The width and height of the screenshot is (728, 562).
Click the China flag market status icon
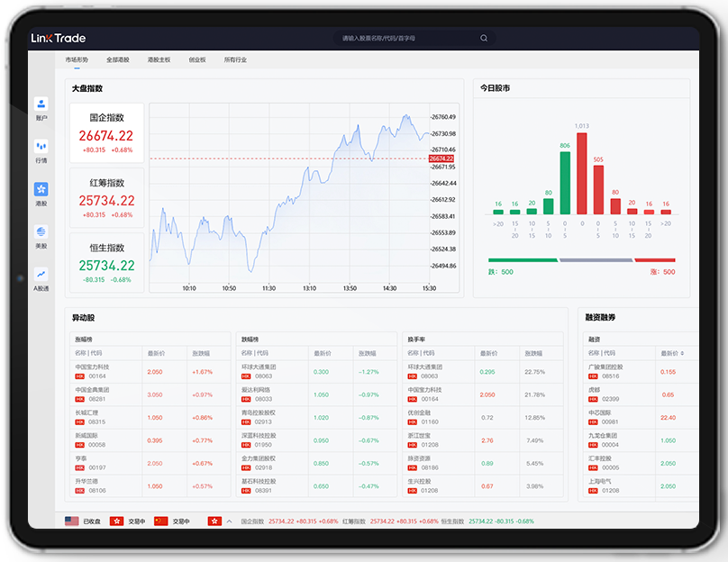click(x=161, y=521)
